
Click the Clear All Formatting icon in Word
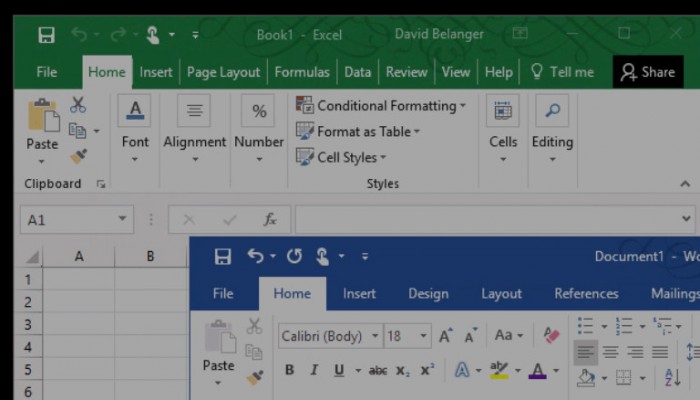click(551, 336)
